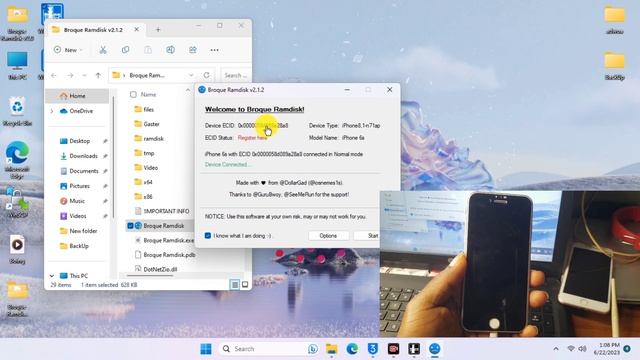Add a new Explorer tab
Screen dimensions: 640x360
(x=158, y=29)
